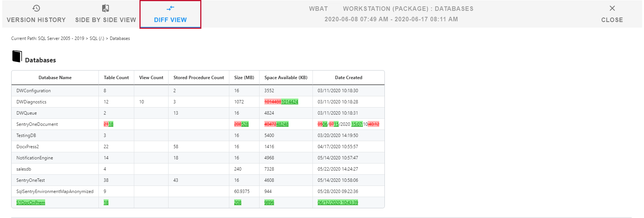The width and height of the screenshot is (644, 218).
Task: Click S1DocOnPrem space available 9896
Action: (269, 203)
